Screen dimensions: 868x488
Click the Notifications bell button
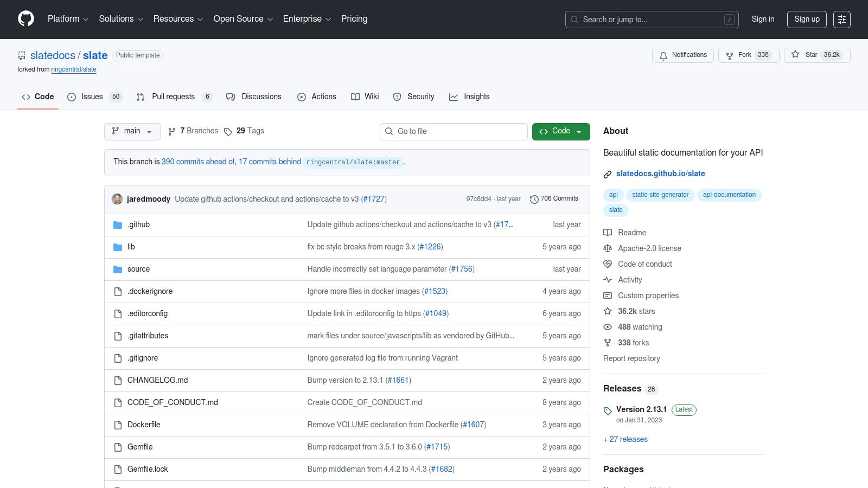pyautogui.click(x=682, y=55)
